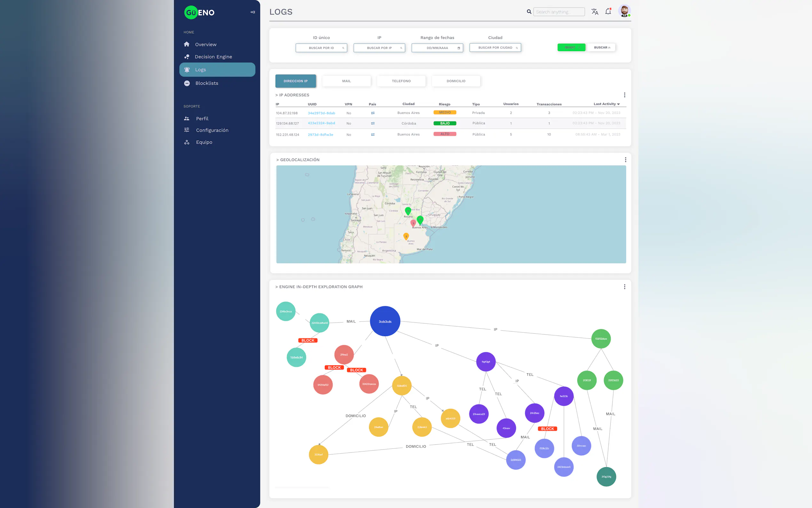Screen dimensions: 812x508
Task: Click the user avatar in the header
Action: coord(624,11)
